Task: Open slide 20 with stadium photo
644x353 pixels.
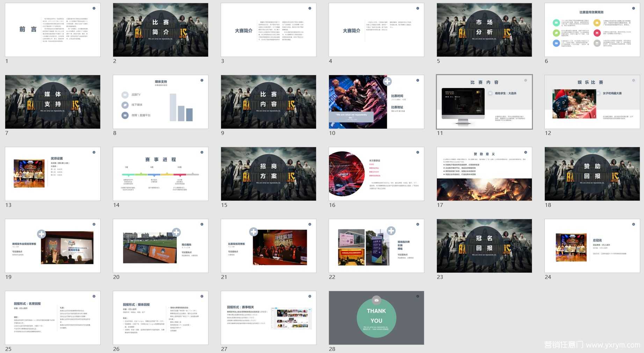Action: click(161, 246)
